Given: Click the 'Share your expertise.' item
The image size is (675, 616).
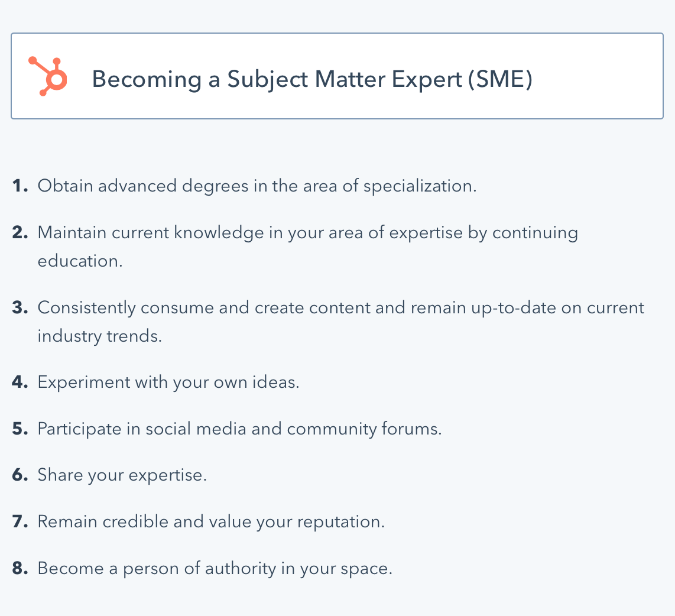Looking at the screenshot, I should [x=122, y=476].
